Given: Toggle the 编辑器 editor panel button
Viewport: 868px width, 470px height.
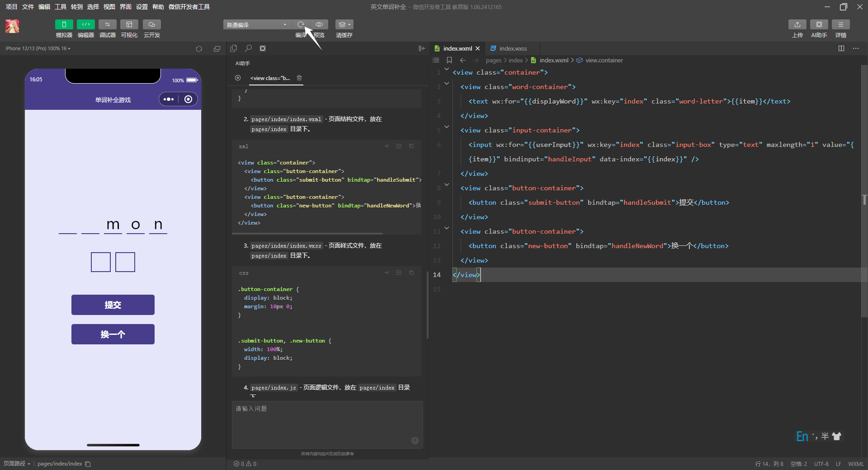Looking at the screenshot, I should 85,24.
